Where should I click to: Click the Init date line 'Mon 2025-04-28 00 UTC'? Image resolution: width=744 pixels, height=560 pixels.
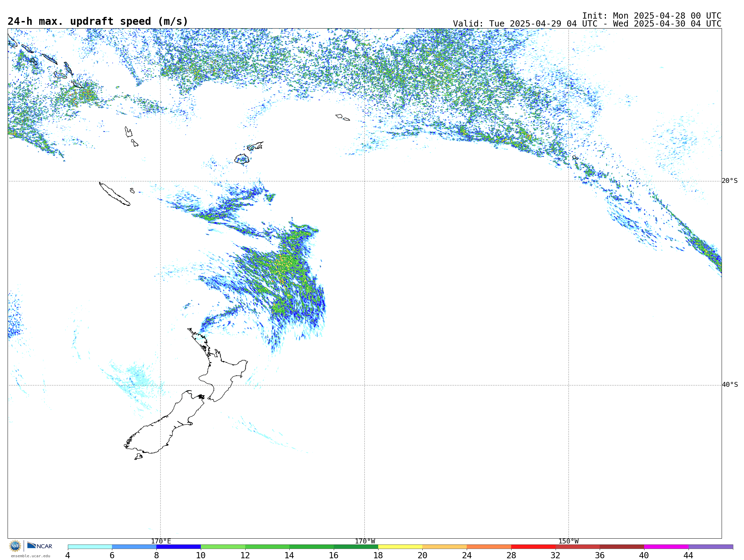coord(651,16)
